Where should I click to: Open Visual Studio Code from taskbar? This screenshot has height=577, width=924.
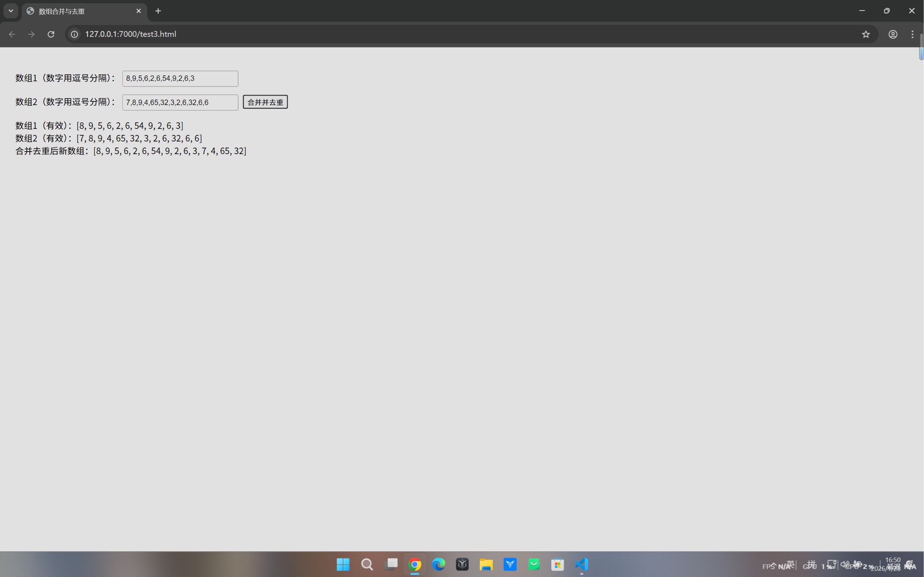581,564
